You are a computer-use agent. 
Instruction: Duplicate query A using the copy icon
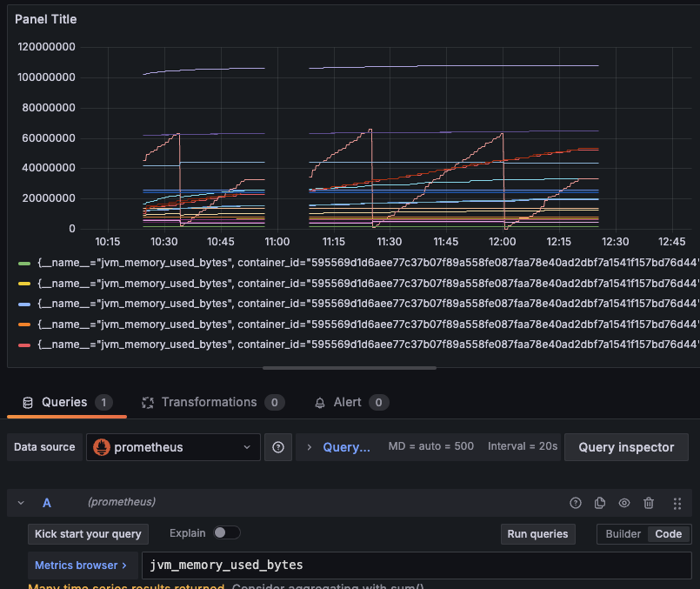pyautogui.click(x=599, y=502)
